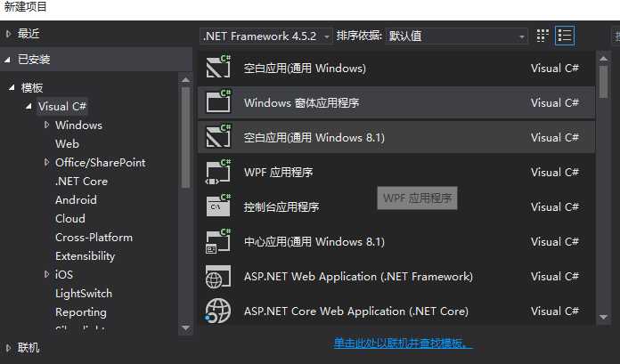Select the iOS template category label
This screenshot has height=364, width=620.
pyautogui.click(x=64, y=275)
